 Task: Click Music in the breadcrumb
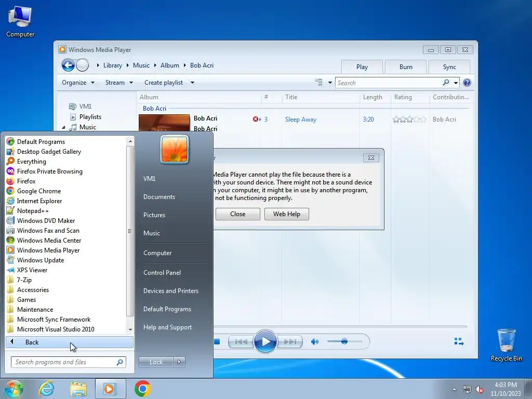point(141,65)
